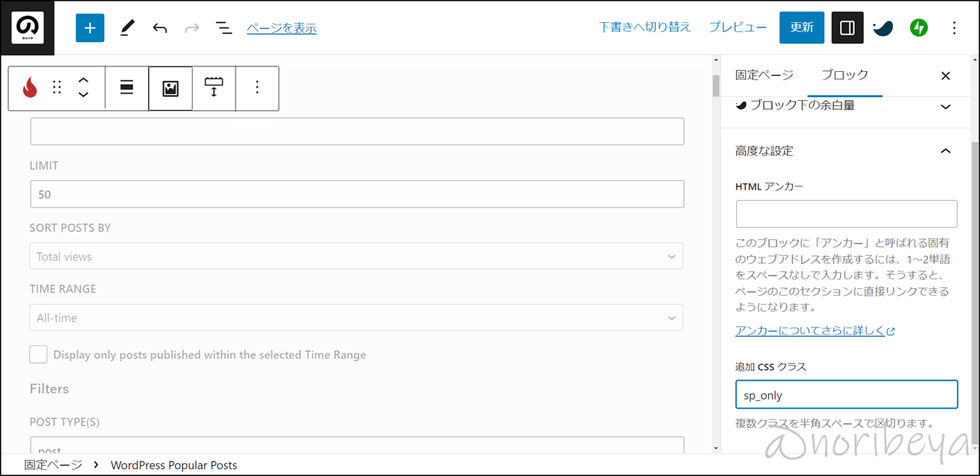Open the document overview list view
The width and height of the screenshot is (980, 476).
(x=223, y=28)
